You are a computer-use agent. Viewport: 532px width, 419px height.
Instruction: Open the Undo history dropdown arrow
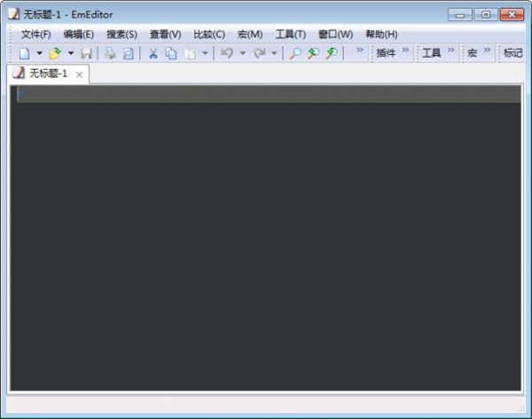tap(243, 53)
